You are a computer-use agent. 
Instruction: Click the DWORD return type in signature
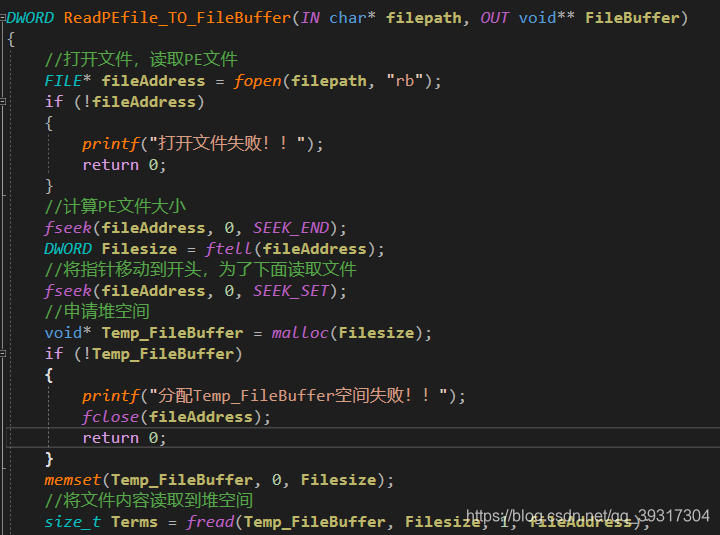pos(30,18)
